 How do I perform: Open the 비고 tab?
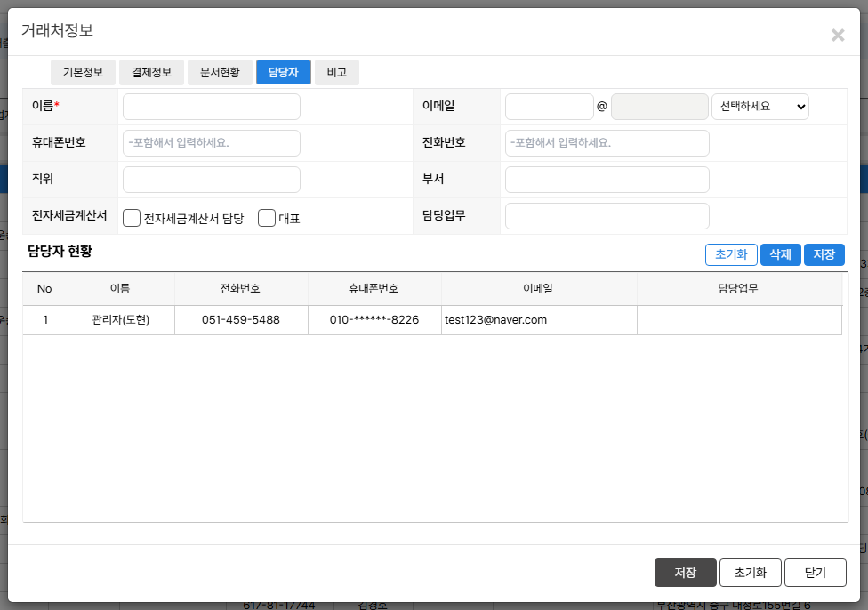[x=336, y=73]
